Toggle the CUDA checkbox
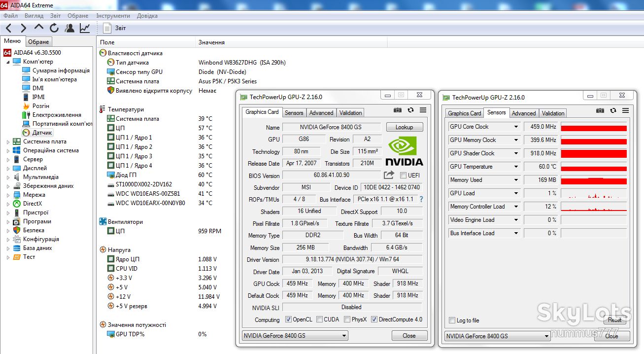Image resolution: width=644 pixels, height=354 pixels. [x=319, y=319]
